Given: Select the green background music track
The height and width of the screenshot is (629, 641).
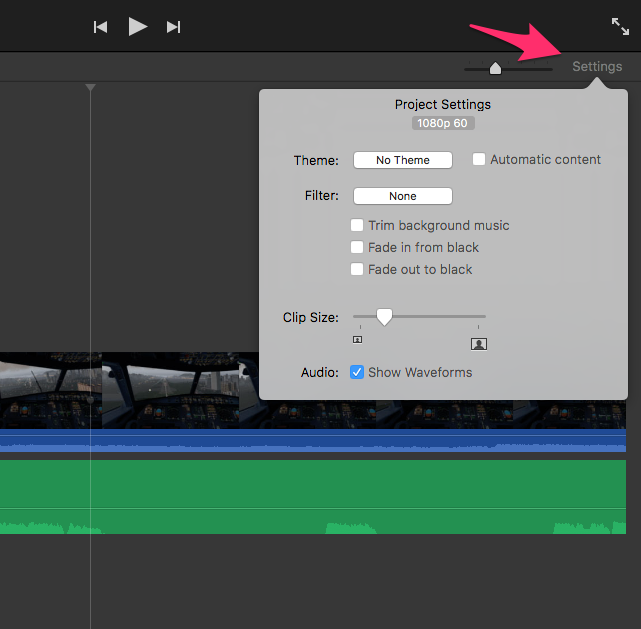Looking at the screenshot, I should pos(313,497).
